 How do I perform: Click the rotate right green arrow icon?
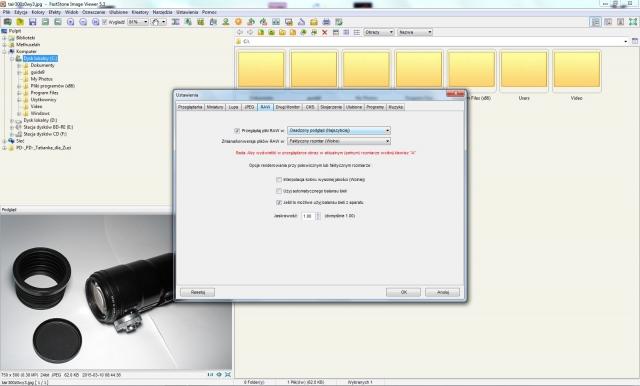click(x=263, y=22)
